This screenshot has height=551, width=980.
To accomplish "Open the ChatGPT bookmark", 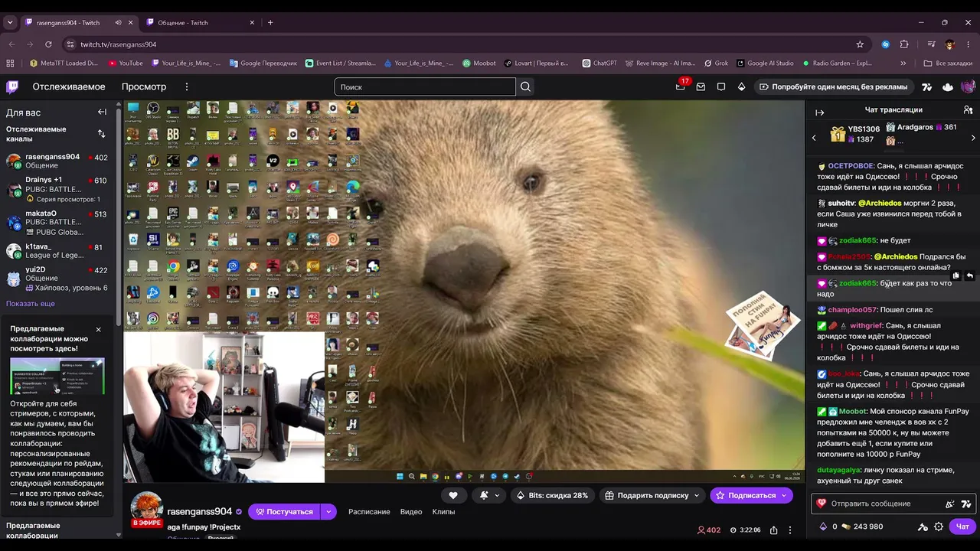I will point(599,64).
